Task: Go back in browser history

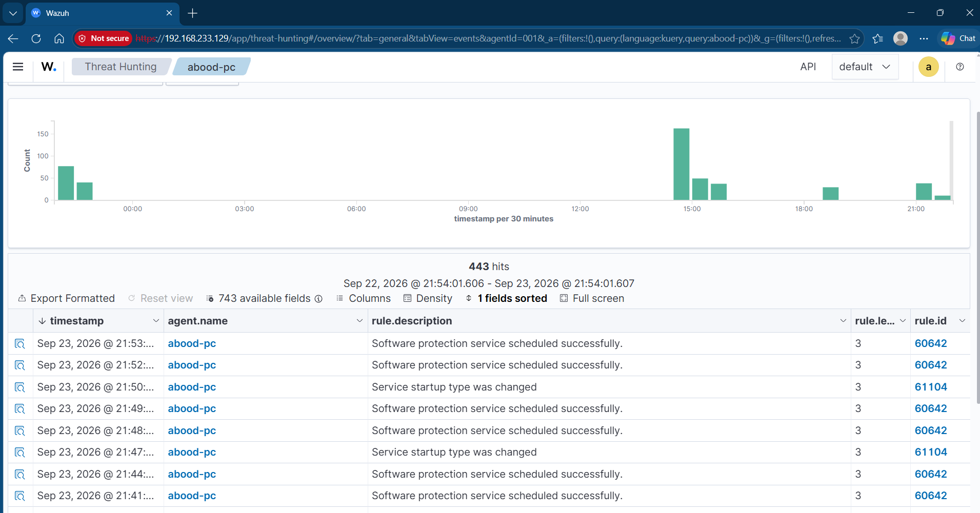Action: pos(13,38)
